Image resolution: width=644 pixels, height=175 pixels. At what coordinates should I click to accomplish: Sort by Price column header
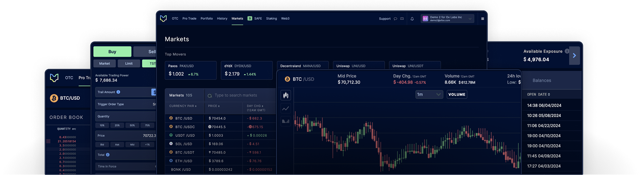[214, 106]
